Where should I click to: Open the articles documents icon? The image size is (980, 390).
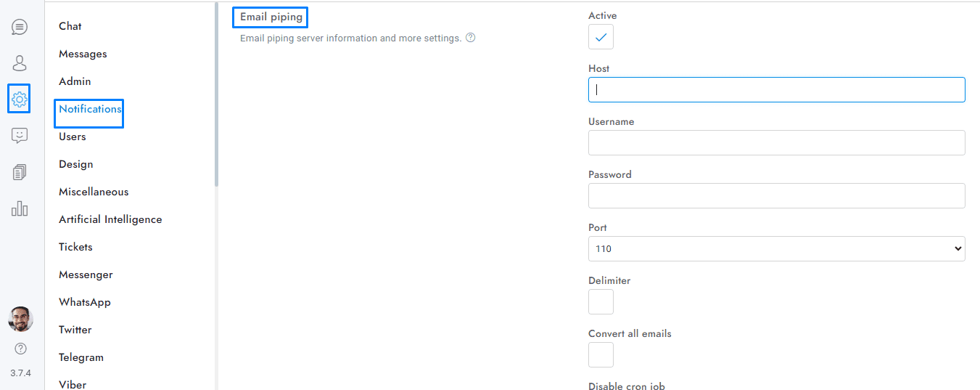pyautogui.click(x=20, y=172)
